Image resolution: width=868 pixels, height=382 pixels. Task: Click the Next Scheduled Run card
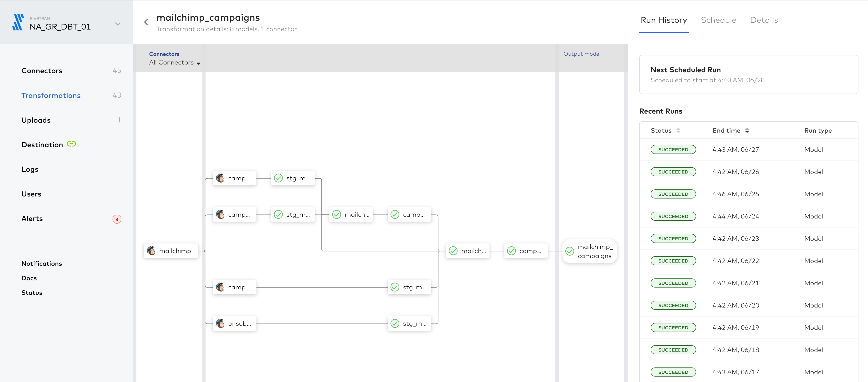tap(748, 75)
